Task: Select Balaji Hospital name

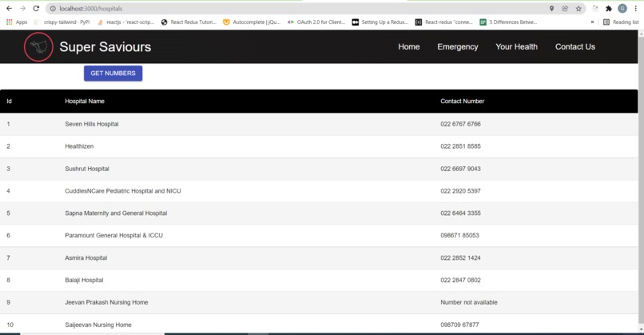Action: [84, 281]
